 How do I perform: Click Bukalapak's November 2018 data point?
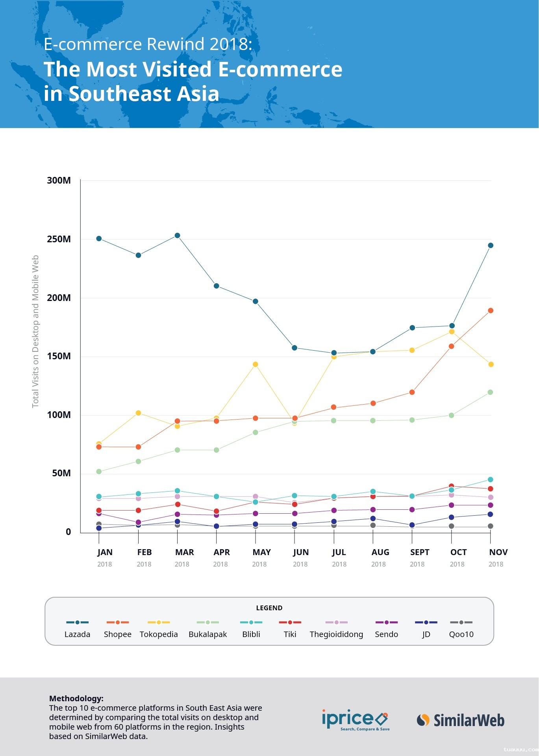pyautogui.click(x=491, y=392)
